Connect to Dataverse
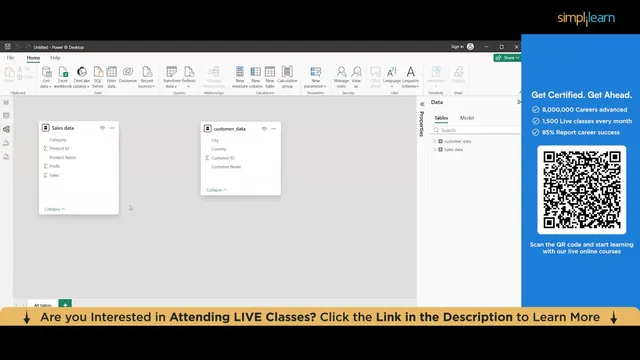The height and width of the screenshot is (360, 640). pyautogui.click(x=128, y=75)
